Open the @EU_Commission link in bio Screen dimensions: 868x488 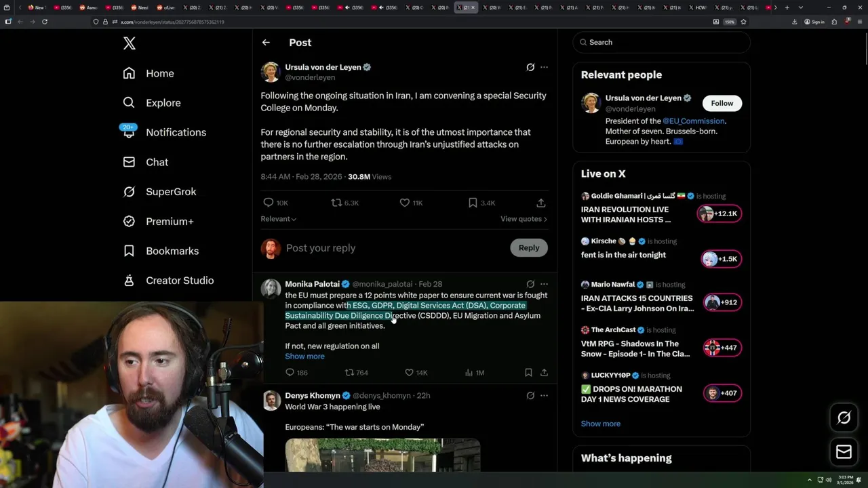(x=693, y=121)
